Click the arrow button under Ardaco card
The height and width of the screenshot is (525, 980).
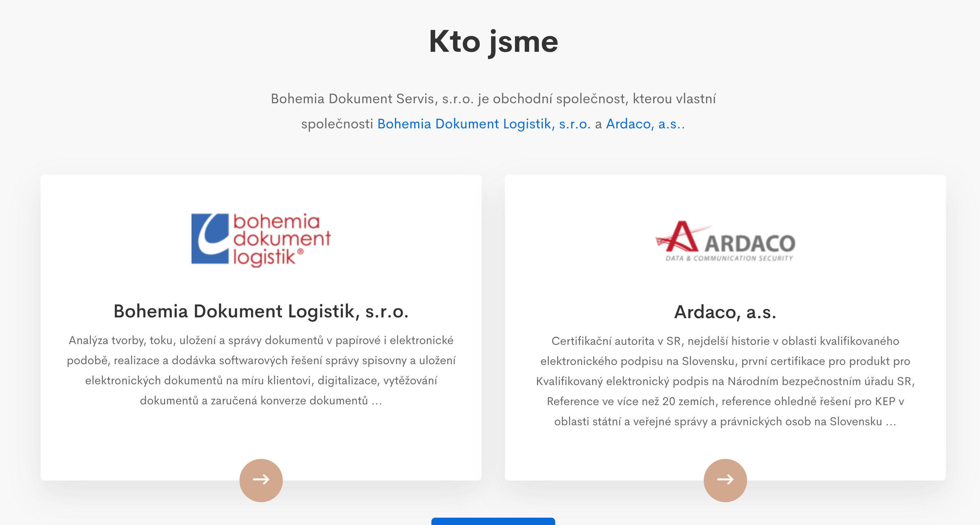725,480
